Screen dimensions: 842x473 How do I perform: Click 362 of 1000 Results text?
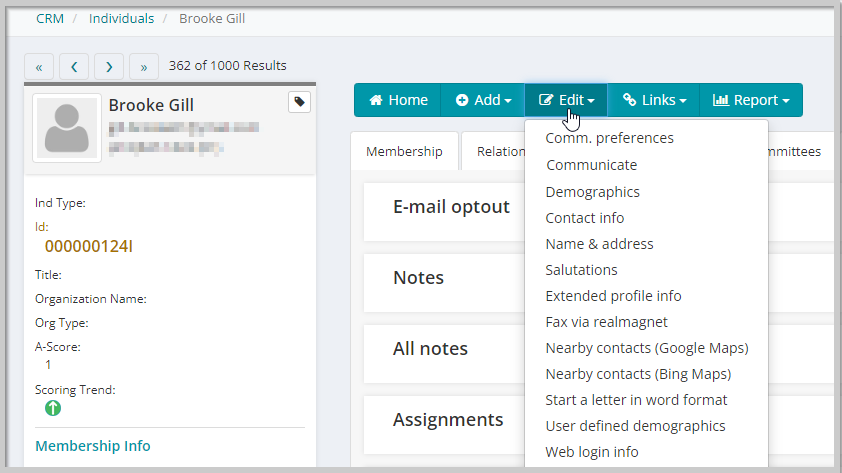click(228, 66)
